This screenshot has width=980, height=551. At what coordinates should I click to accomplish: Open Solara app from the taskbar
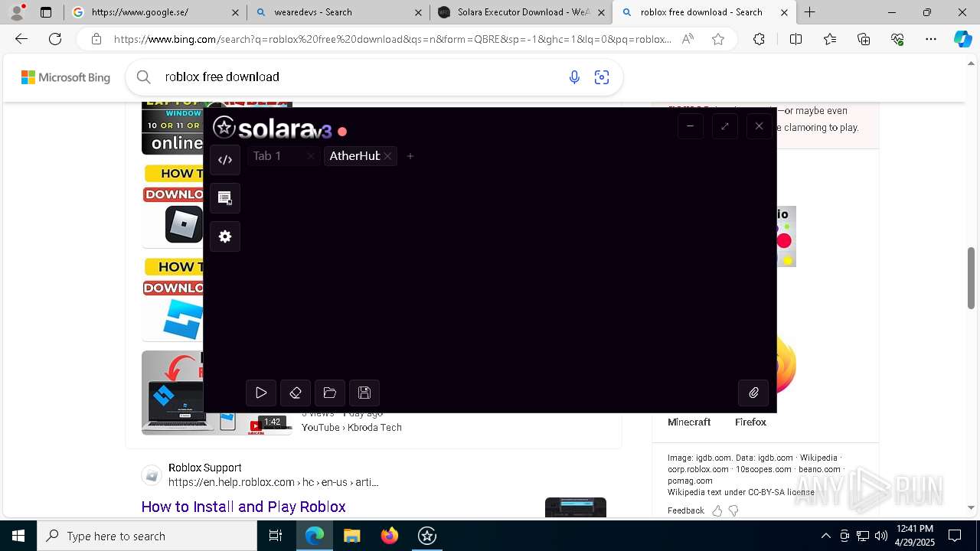pyautogui.click(x=427, y=536)
